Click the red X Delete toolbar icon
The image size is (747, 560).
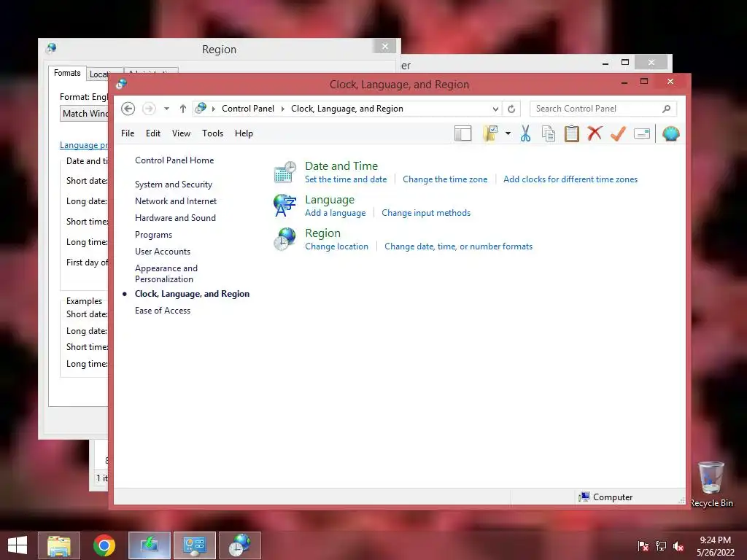point(595,133)
